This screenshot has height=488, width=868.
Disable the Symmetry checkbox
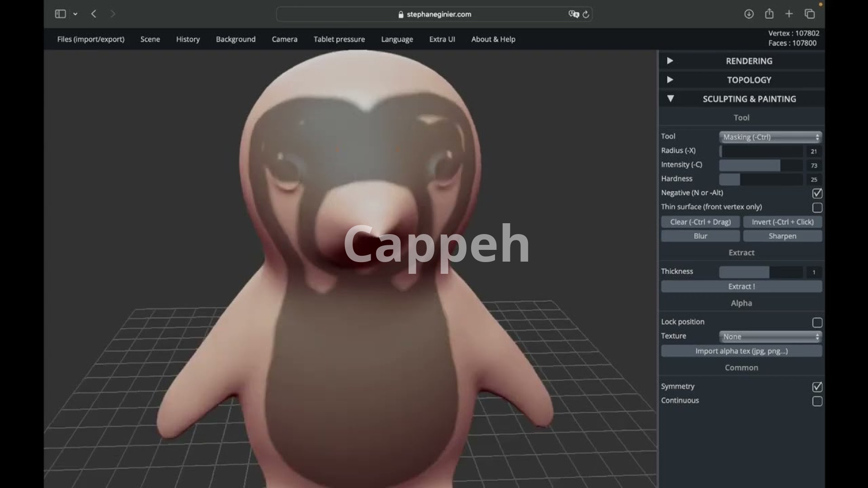click(x=817, y=387)
